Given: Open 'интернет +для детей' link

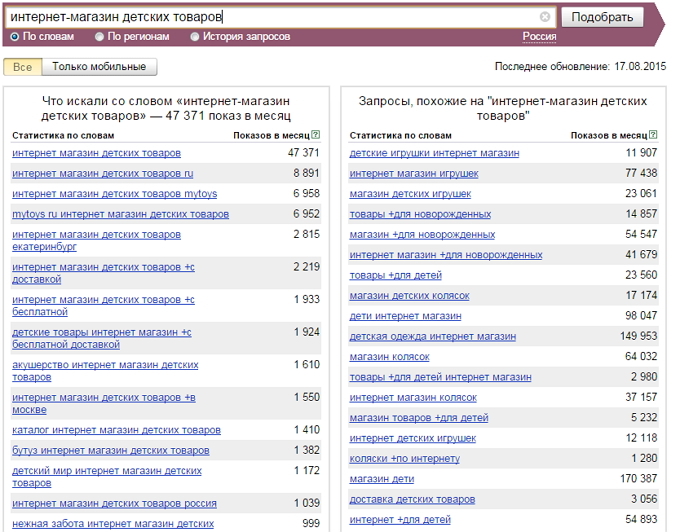Looking at the screenshot, I should pos(400,520).
